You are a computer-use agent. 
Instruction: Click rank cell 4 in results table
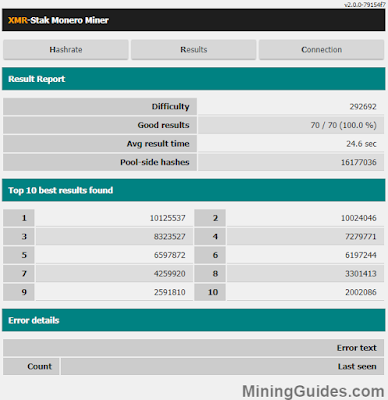210,237
